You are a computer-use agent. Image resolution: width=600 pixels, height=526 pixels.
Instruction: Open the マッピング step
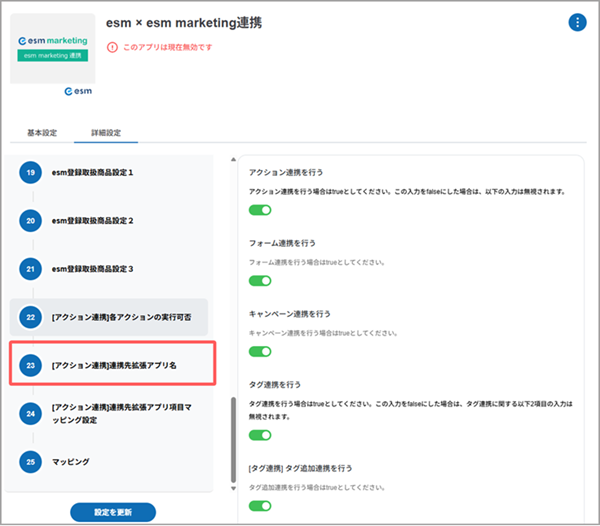pyautogui.click(x=70, y=461)
